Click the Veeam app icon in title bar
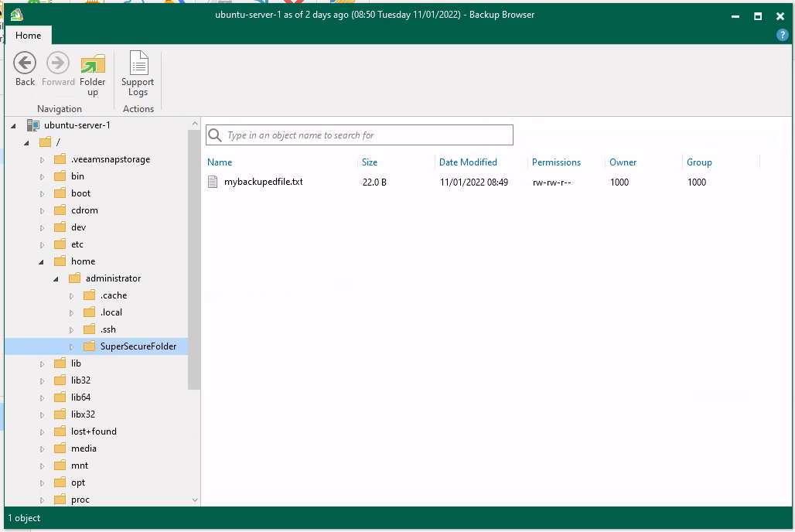Image resolution: width=795 pixels, height=532 pixels. (17, 15)
